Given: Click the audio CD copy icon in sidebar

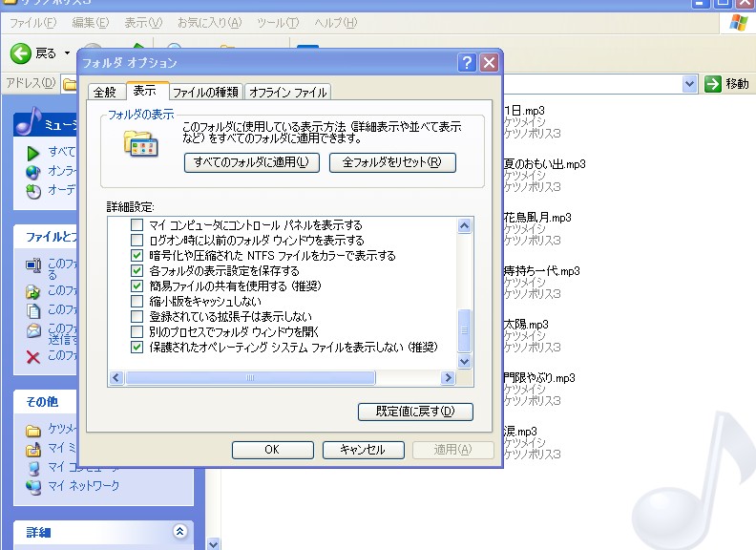Looking at the screenshot, I should 33,190.
